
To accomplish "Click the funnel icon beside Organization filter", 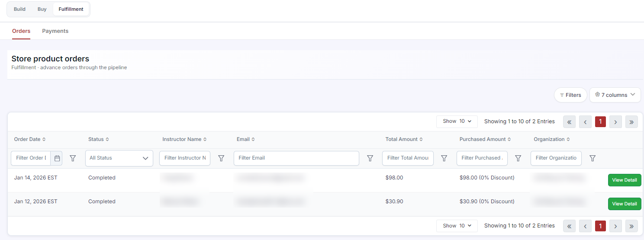I will pos(592,158).
